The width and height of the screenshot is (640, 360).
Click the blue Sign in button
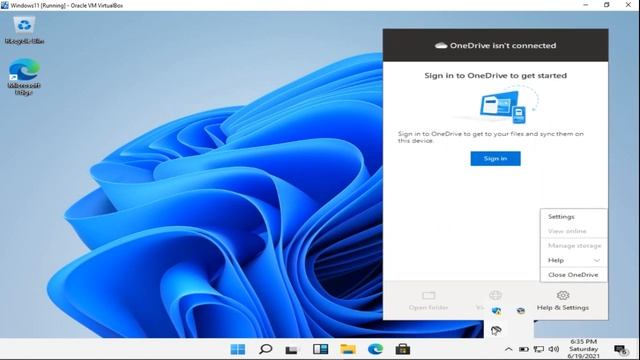click(496, 158)
